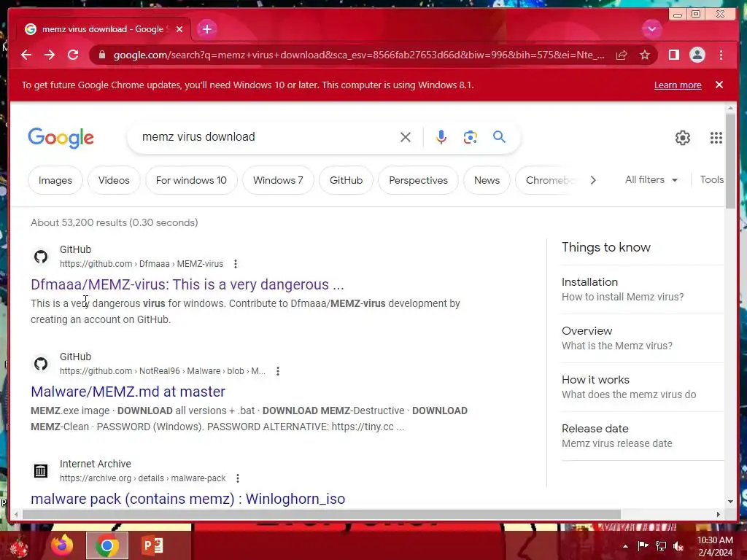Screen dimensions: 747x560
Task: Expand the All filters dropdown
Action: [x=651, y=179]
